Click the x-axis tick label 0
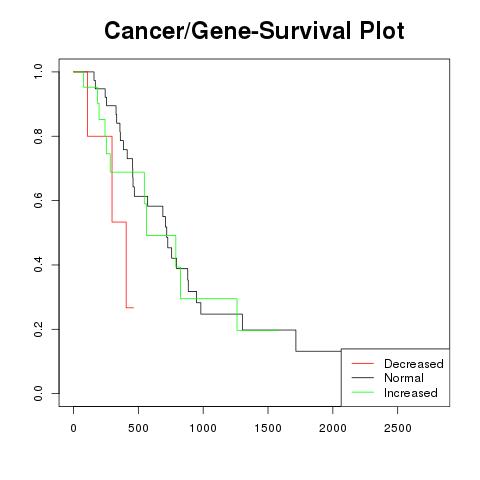Viewport: 480px width, 480px height. [74, 428]
